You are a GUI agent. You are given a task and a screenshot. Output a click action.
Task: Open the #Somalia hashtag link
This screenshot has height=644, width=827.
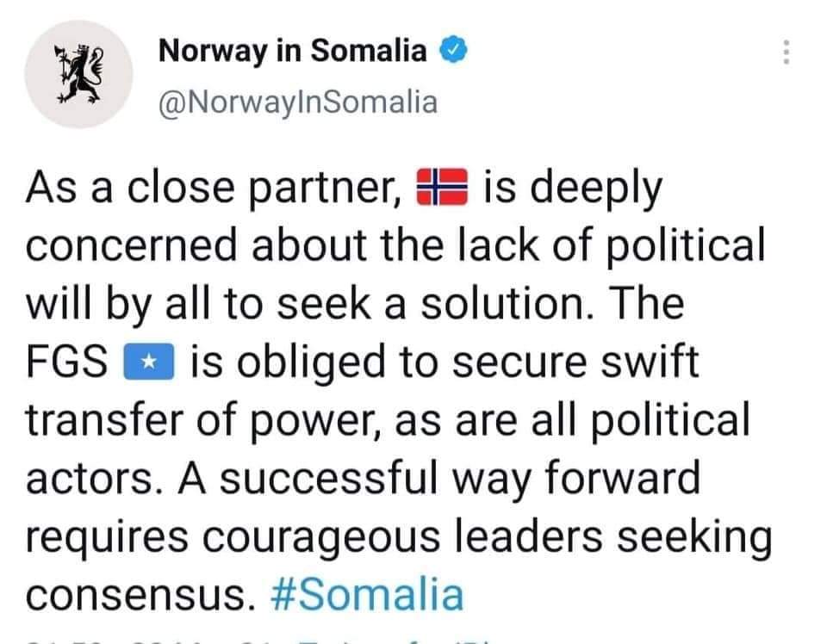(367, 594)
